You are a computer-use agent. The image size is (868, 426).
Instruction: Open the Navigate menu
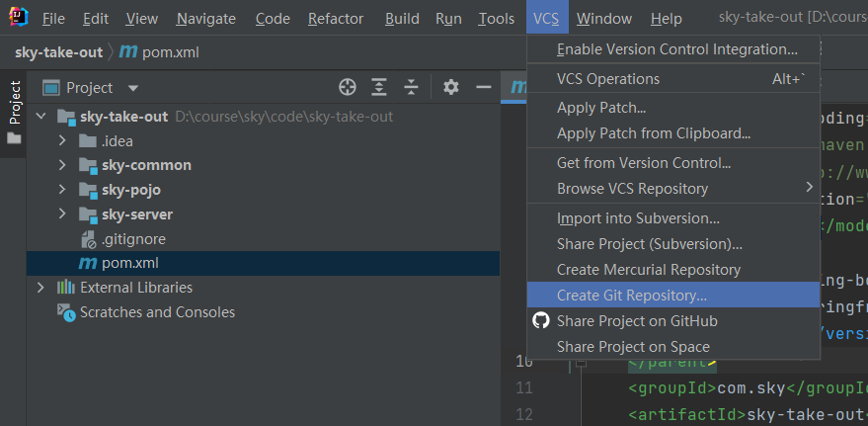coord(206,19)
